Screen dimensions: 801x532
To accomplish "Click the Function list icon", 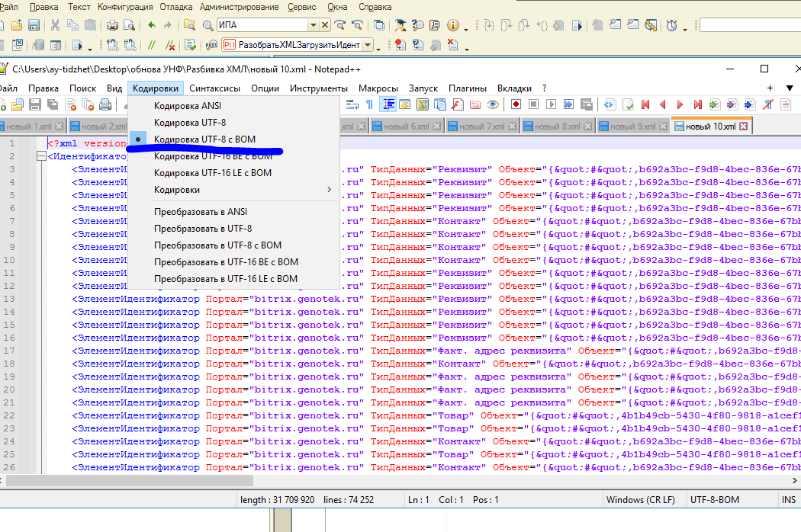I will pos(458,104).
